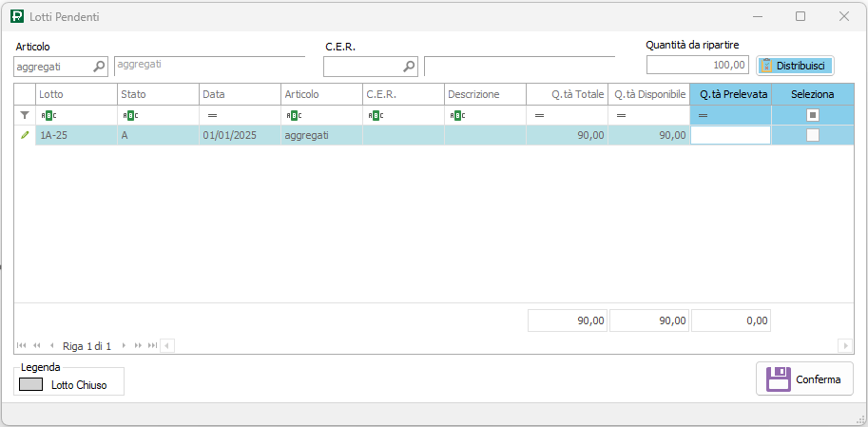
Task: Sort by the Descrizione column header
Action: tap(485, 94)
